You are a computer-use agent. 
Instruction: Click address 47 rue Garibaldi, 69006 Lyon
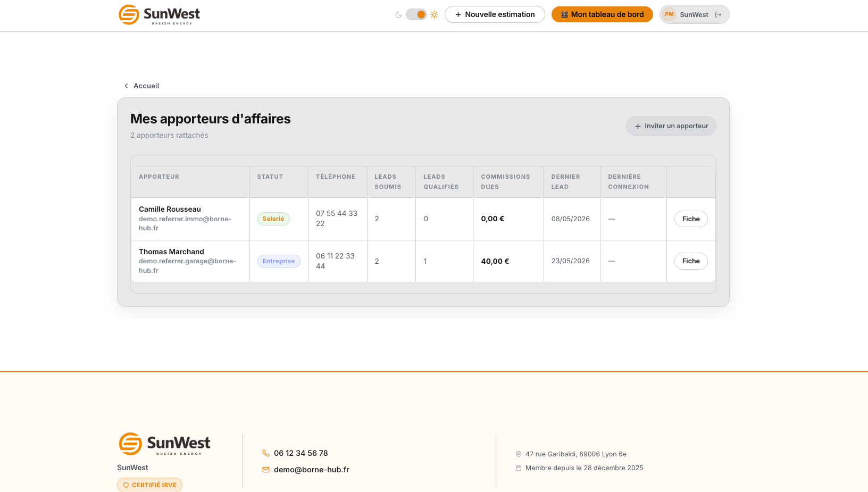pos(576,454)
